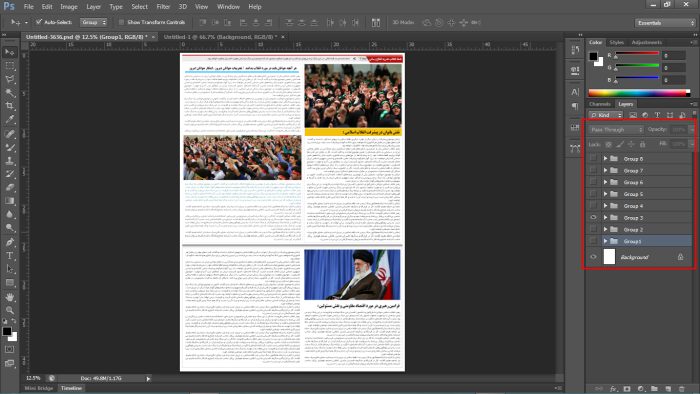
Task: Open the File menu
Action: 29,7
